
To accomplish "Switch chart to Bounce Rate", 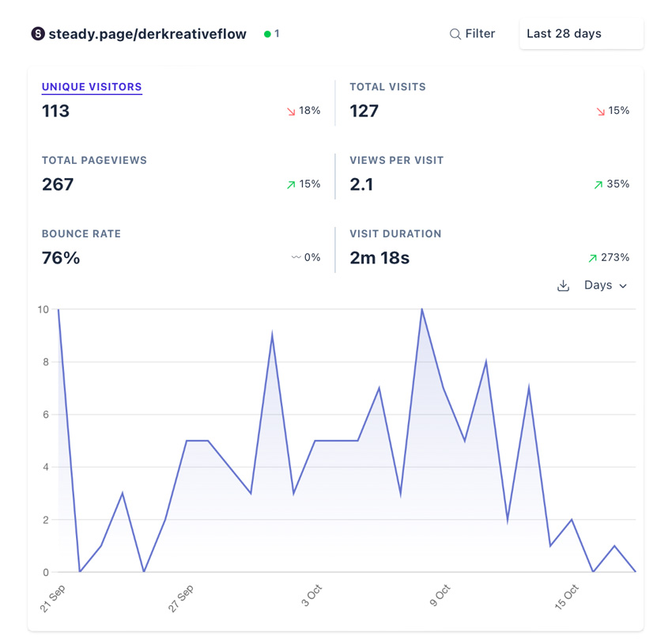I will [81, 234].
